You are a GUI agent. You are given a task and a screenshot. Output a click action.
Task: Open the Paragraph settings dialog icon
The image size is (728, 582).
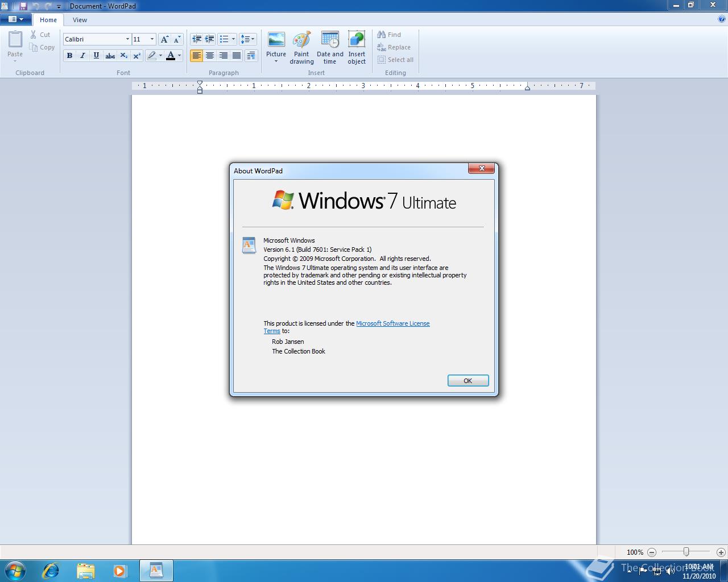(251, 56)
